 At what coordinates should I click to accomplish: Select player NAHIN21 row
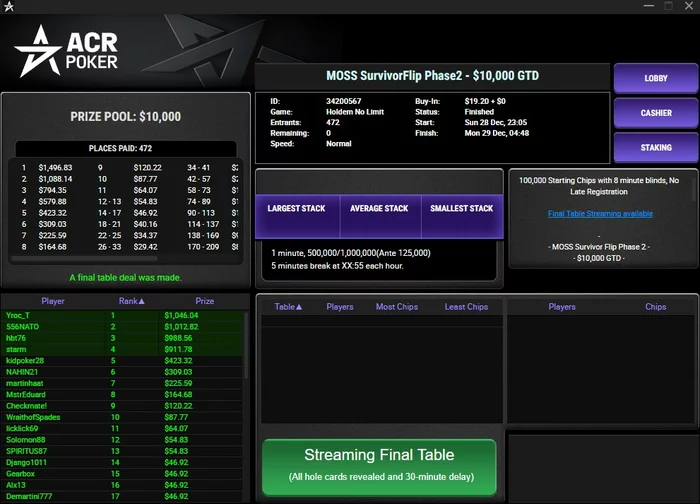click(x=122, y=372)
